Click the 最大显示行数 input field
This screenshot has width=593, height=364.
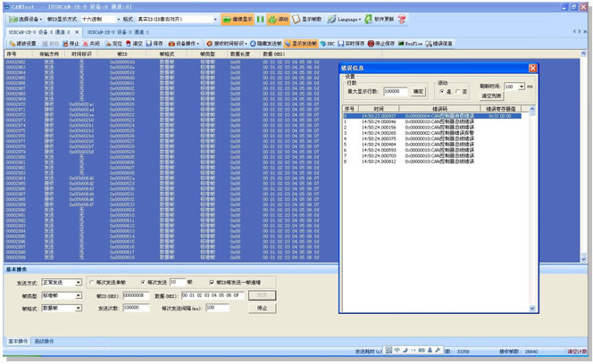point(396,91)
